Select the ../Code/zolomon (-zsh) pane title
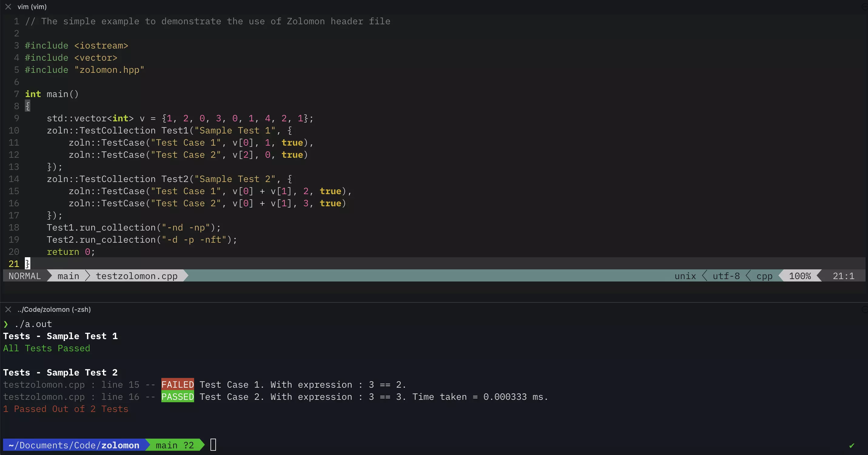Image resolution: width=868 pixels, height=455 pixels. click(54, 309)
